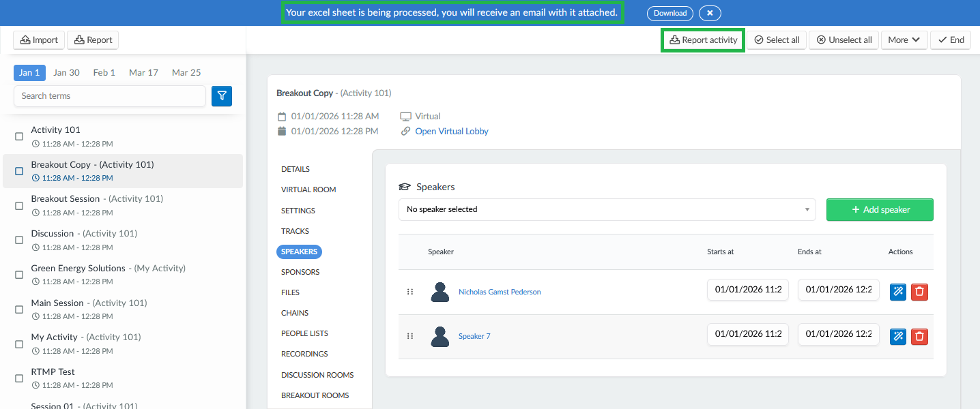Image resolution: width=980 pixels, height=409 pixels.
Task: Click magic wand icon for Nicholas Gamst Pederson
Action: 898,292
